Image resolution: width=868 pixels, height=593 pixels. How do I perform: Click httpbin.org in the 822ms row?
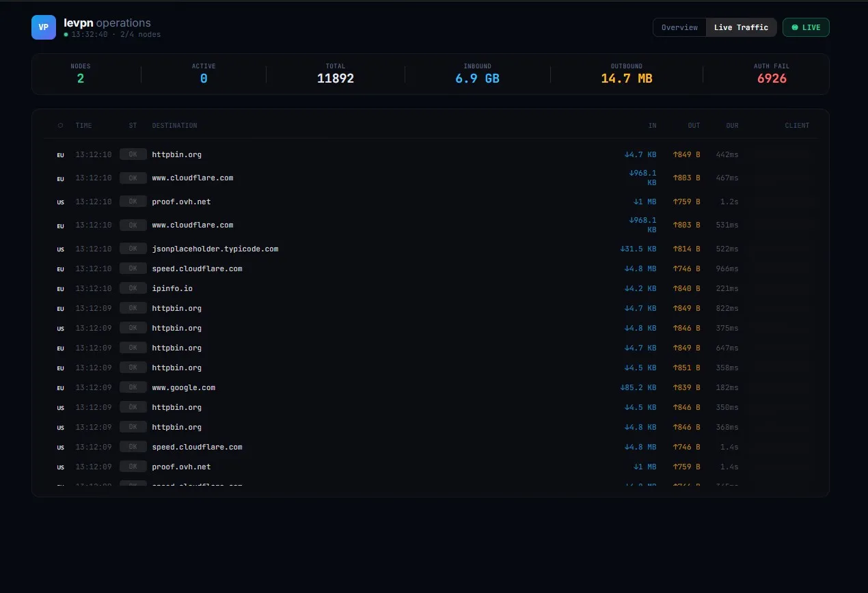click(x=177, y=308)
